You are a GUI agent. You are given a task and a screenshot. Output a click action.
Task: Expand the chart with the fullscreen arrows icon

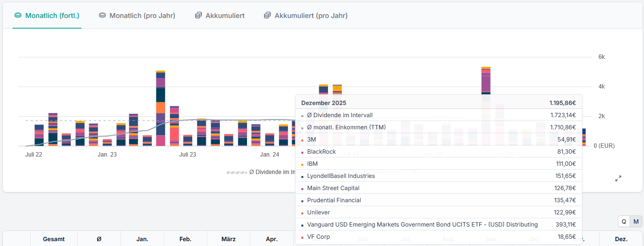click(618, 178)
